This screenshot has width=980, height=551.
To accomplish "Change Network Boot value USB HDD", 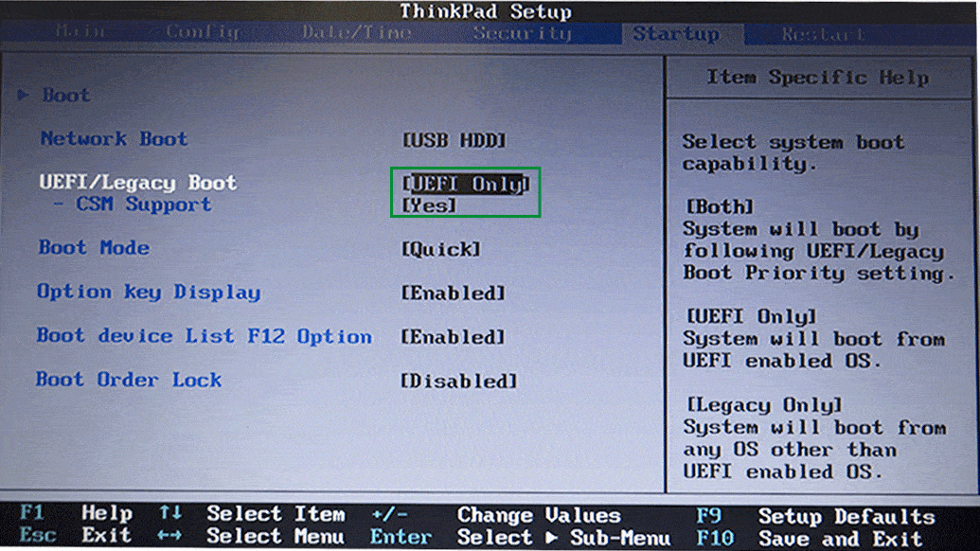I will click(454, 140).
